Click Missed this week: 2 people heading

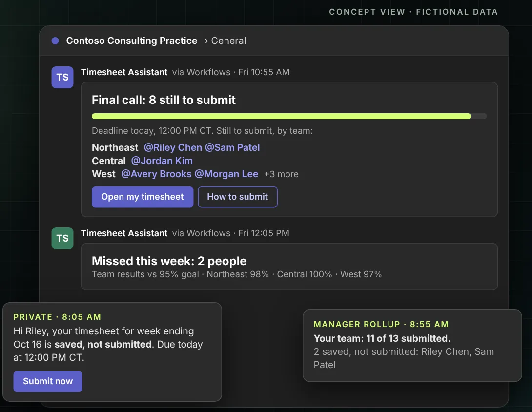(169, 261)
